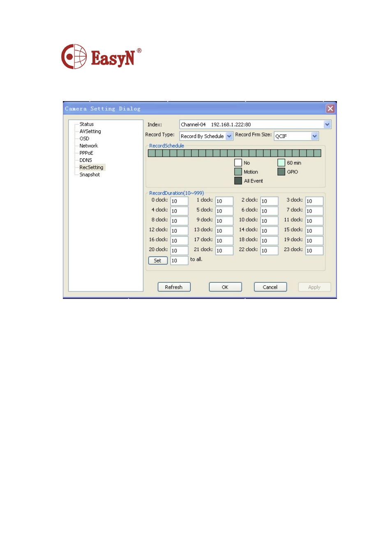Click the 1 clock duration field
Screen dimensions: 392x555
(x=224, y=201)
